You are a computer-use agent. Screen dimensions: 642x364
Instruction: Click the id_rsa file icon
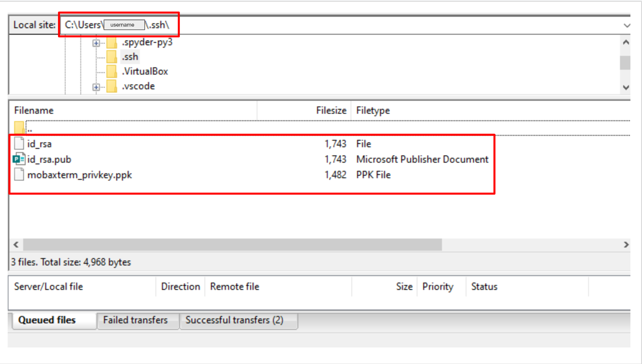[x=19, y=143]
